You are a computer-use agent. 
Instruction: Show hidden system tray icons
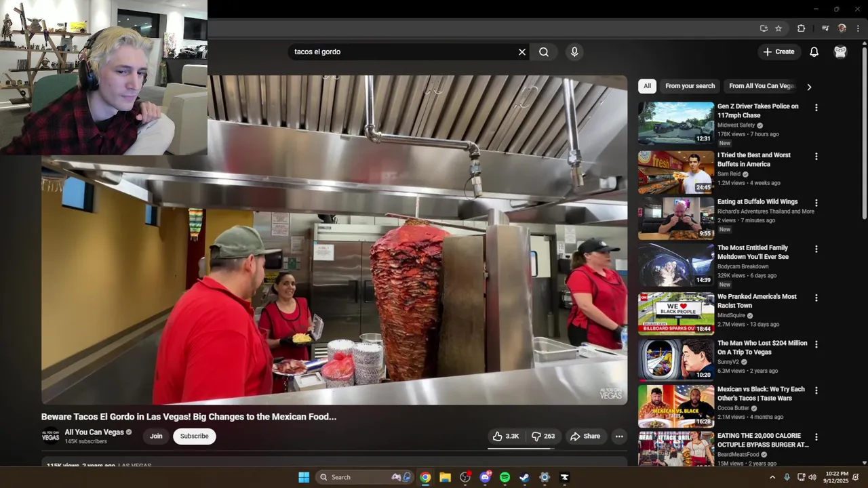point(772,477)
